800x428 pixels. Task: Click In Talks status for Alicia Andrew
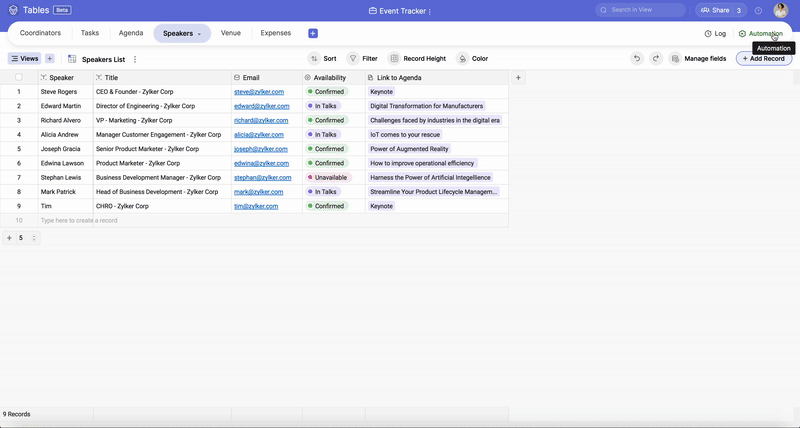click(321, 135)
